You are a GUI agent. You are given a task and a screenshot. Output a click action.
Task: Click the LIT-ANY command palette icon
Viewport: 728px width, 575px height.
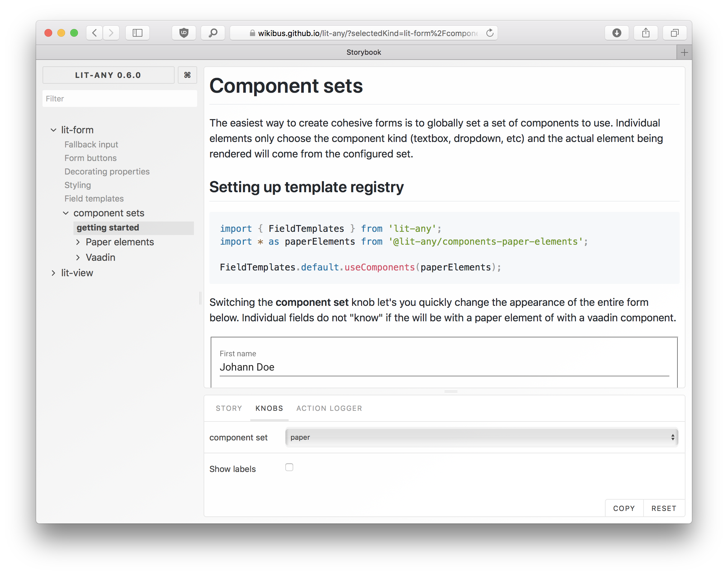187,75
